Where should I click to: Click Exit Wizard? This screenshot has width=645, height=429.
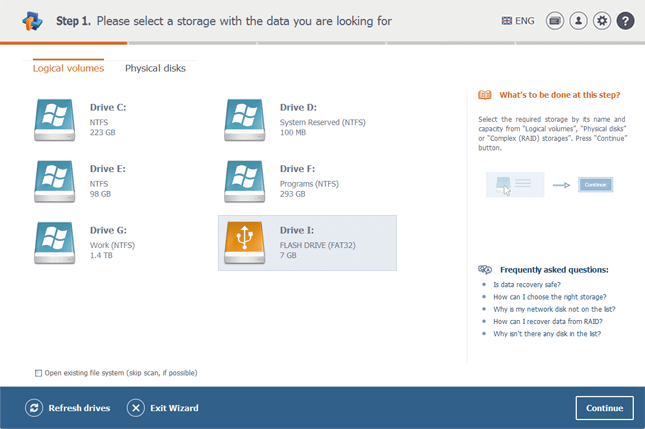point(163,408)
